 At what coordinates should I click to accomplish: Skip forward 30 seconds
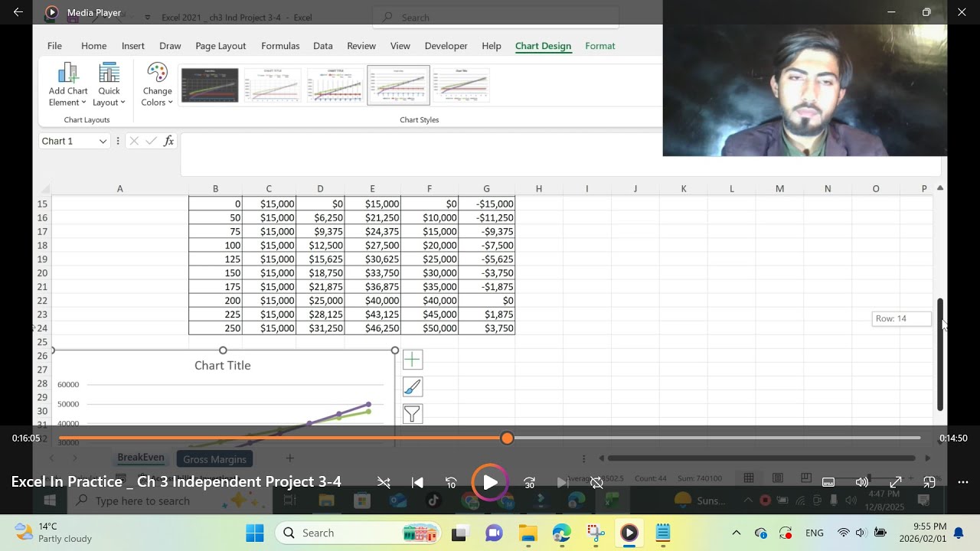529,482
